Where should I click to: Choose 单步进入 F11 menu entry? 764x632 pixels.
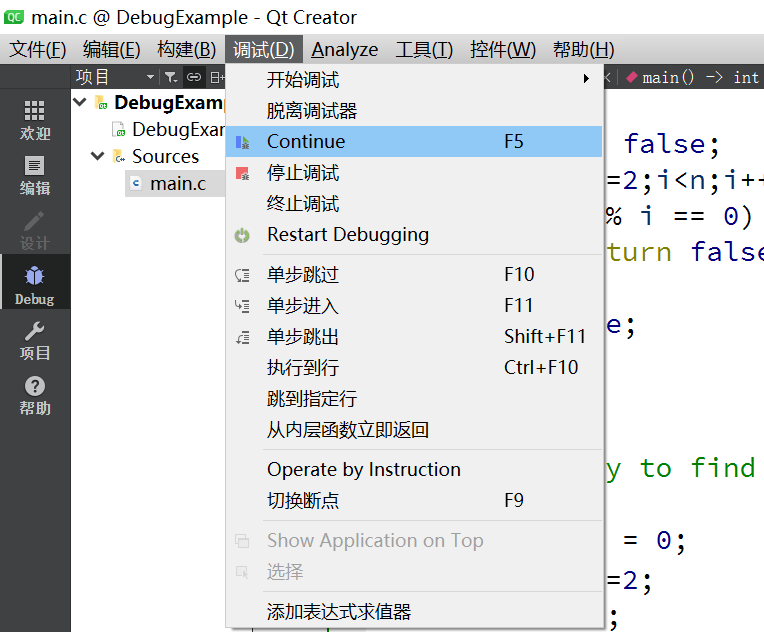click(414, 306)
